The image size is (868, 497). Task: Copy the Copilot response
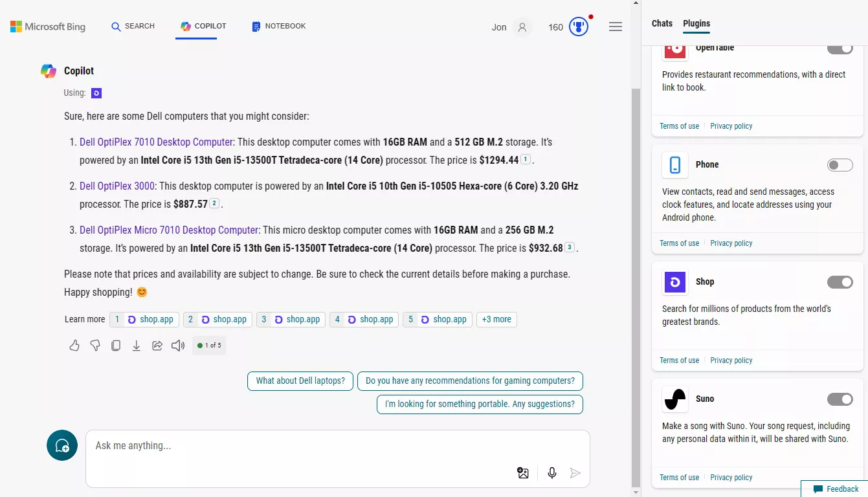[116, 346]
